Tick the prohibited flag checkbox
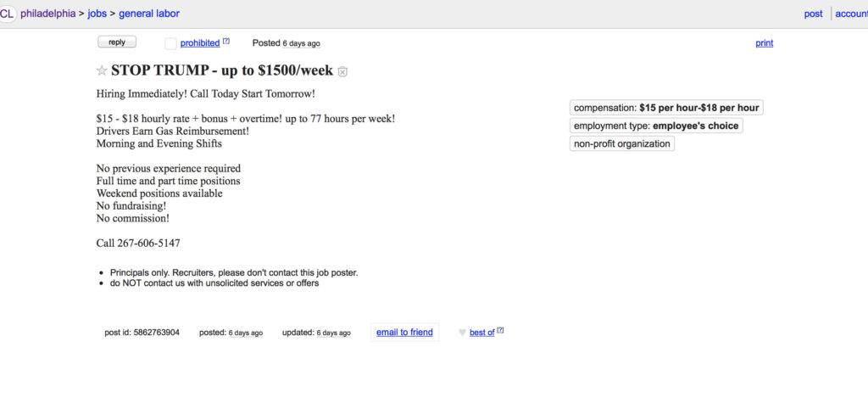Viewport: 868px width, 420px height. pos(170,43)
